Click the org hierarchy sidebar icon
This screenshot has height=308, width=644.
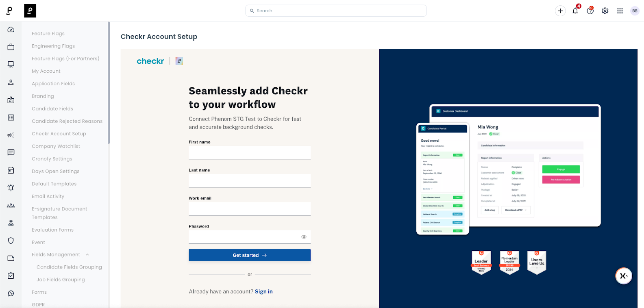tap(11, 223)
